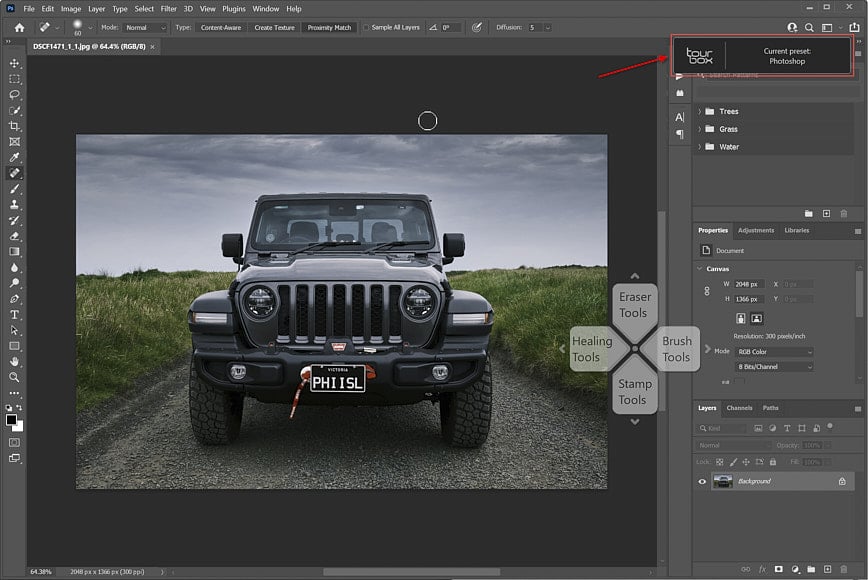The image size is (868, 580).
Task: Select the Crop tool
Action: (x=14, y=126)
